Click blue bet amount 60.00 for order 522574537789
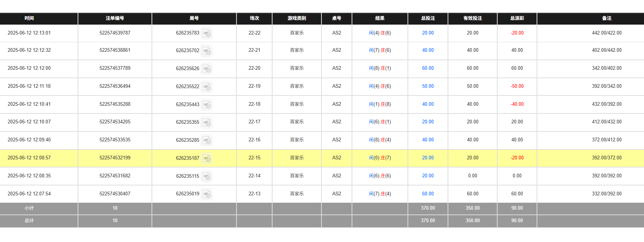Viewport: 644px width, 242px height. (428, 68)
